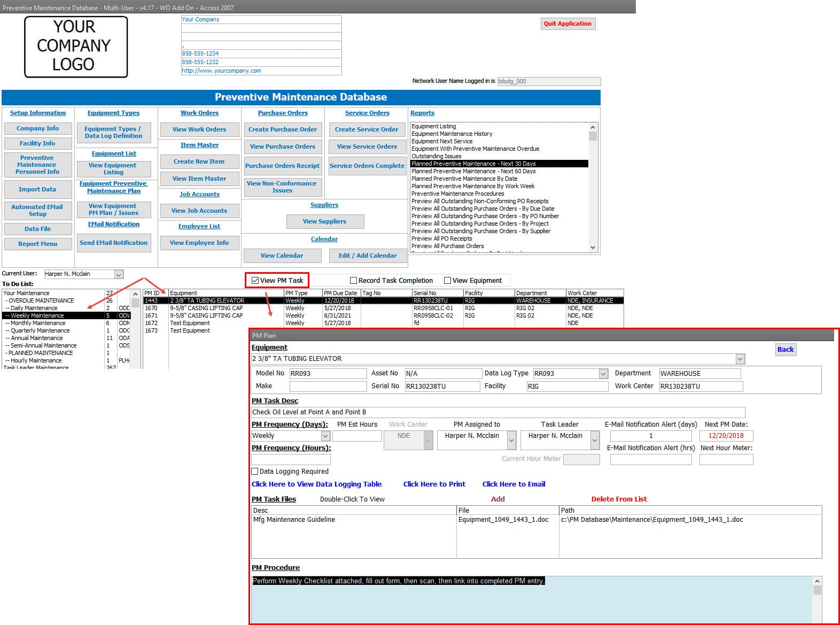Open Preventive Maintenance Personnel Info
Screen dimensions: 840x625
tap(37, 165)
